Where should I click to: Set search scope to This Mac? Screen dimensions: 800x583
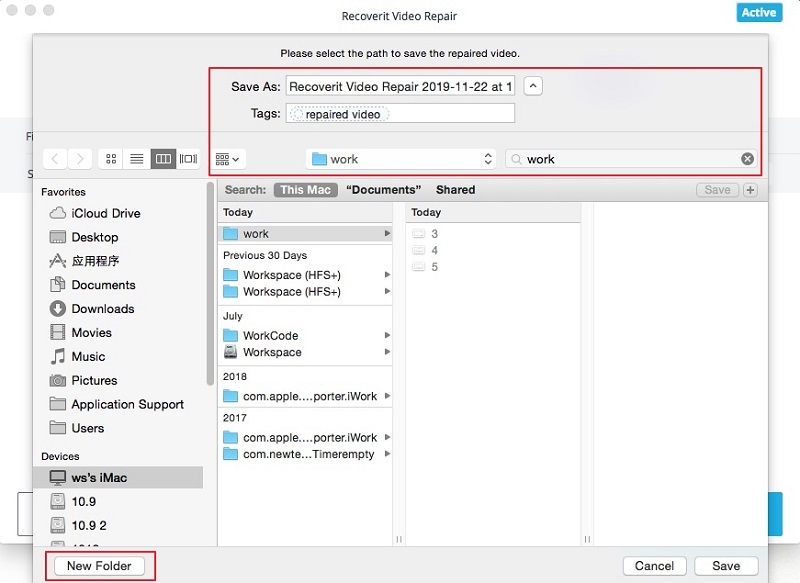point(306,190)
